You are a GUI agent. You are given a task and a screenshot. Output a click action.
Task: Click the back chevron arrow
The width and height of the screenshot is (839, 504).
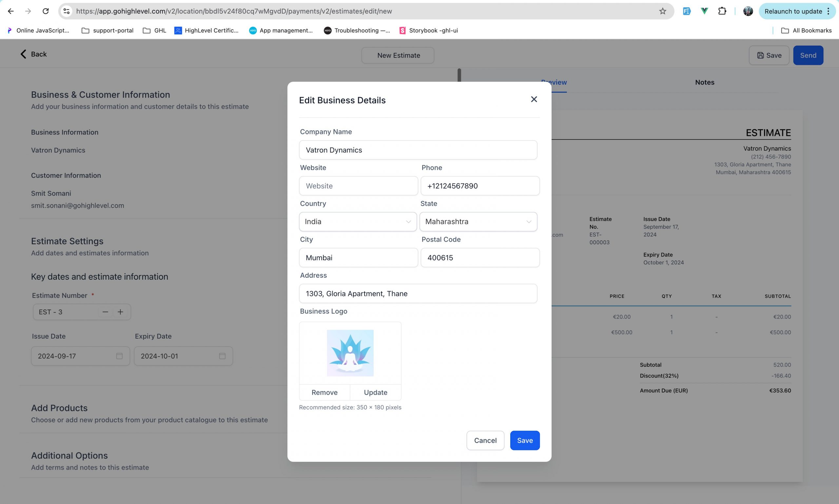[23, 54]
